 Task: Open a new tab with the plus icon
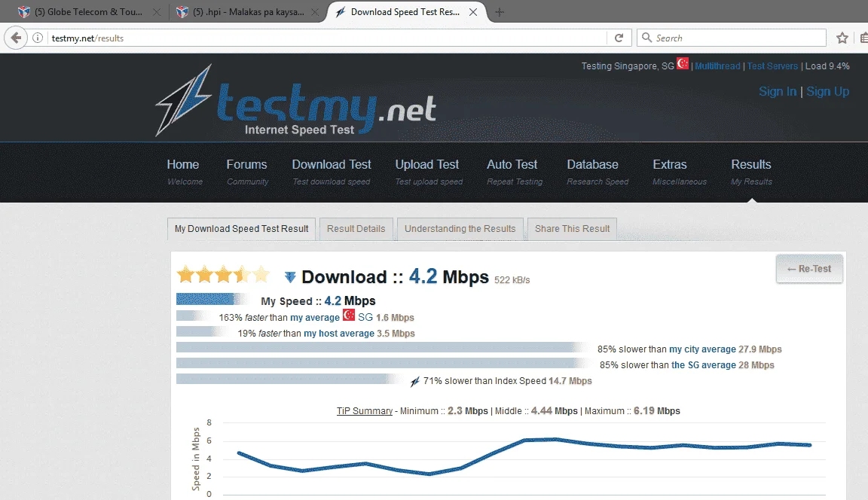pos(500,12)
